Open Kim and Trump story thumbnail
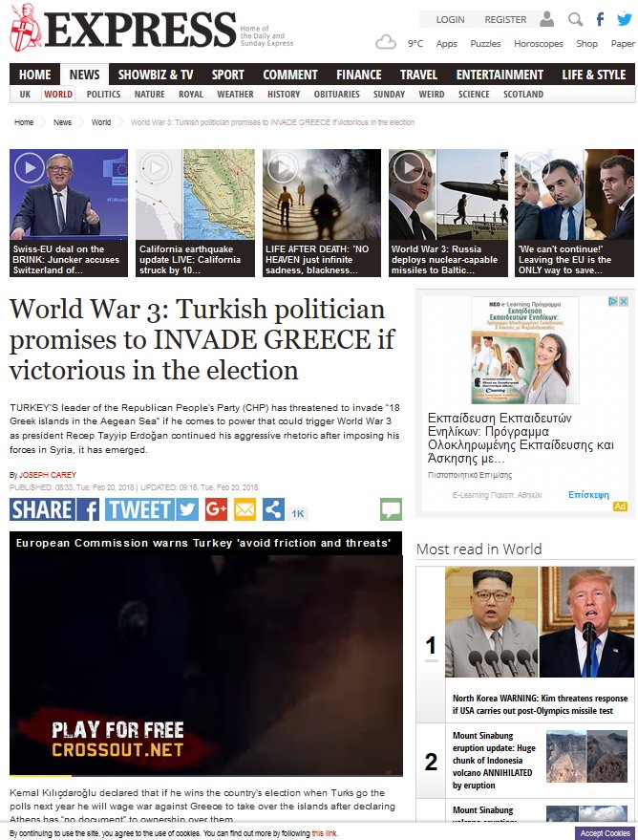Viewport: 638px width, 840px height. (540, 622)
